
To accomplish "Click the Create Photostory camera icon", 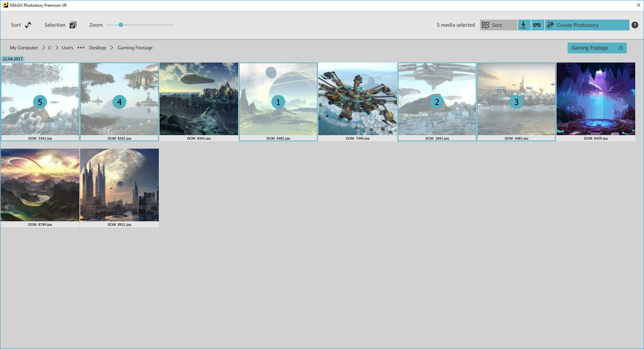I will (550, 25).
